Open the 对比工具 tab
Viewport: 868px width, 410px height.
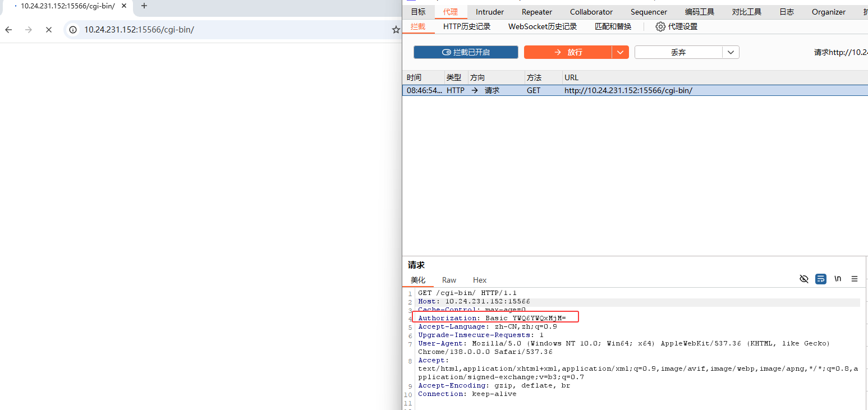click(x=747, y=12)
